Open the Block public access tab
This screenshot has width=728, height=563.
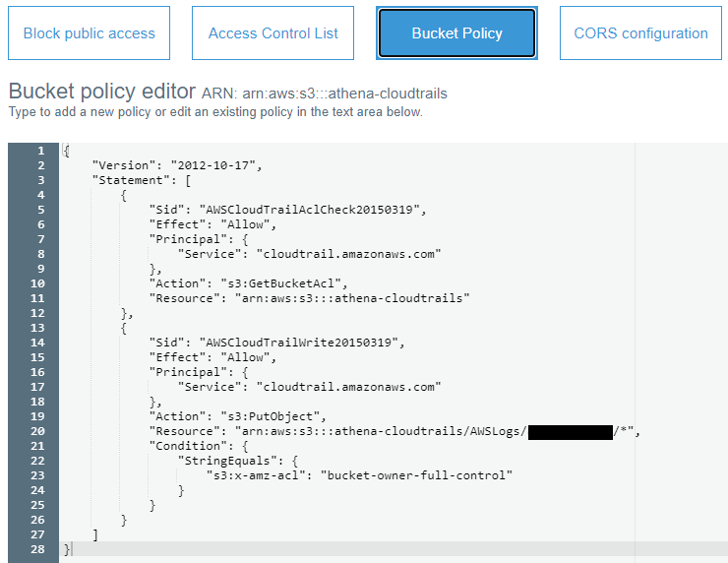pos(90,33)
